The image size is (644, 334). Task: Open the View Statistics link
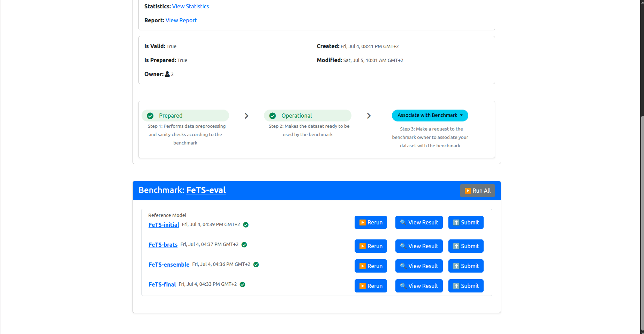pos(190,6)
